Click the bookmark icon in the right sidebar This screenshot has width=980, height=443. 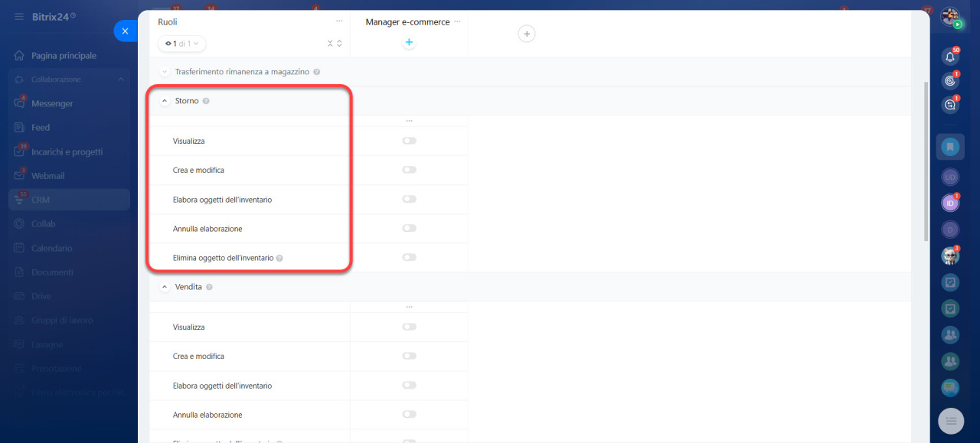pos(950,146)
